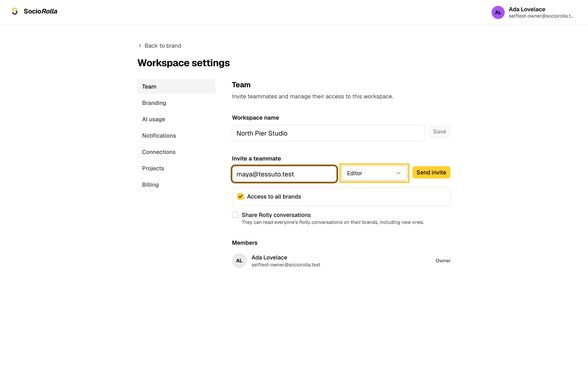View Billing settings
Image resolution: width=588 pixels, height=368 pixels.
click(176, 184)
